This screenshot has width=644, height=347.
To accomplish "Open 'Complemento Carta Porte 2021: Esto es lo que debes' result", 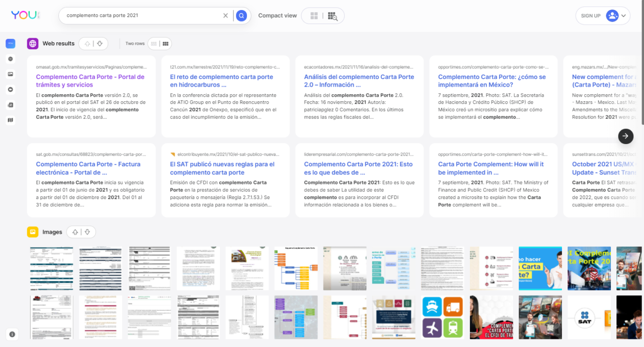I will 358,168.
